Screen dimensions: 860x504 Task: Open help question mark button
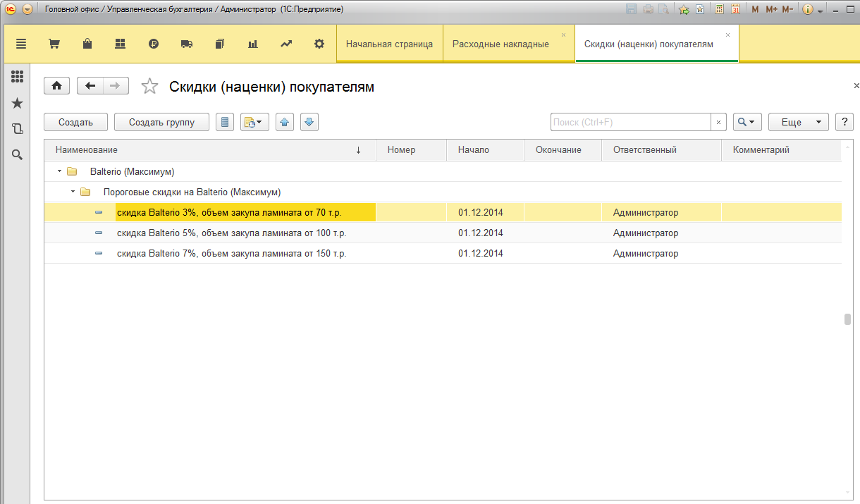(844, 122)
